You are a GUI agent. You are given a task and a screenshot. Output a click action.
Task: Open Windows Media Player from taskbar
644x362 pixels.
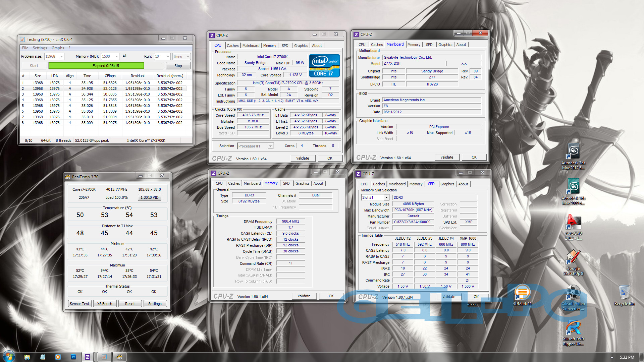click(58, 357)
